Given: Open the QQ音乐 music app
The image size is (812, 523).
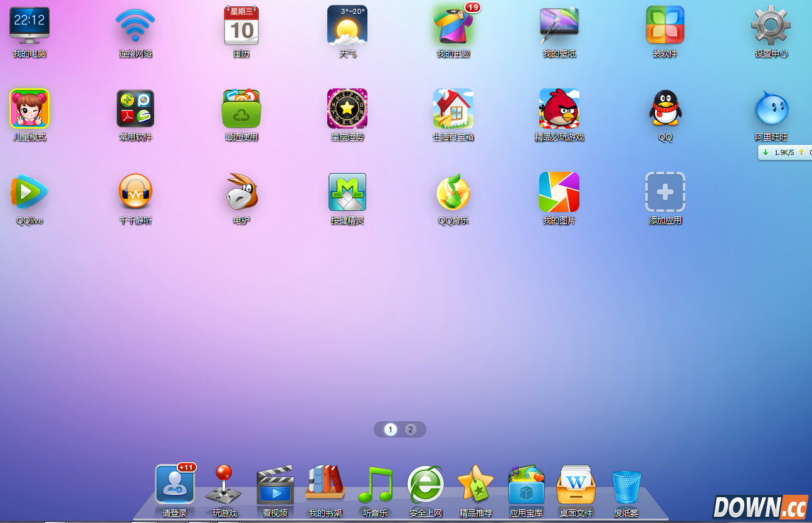Looking at the screenshot, I should point(453,192).
